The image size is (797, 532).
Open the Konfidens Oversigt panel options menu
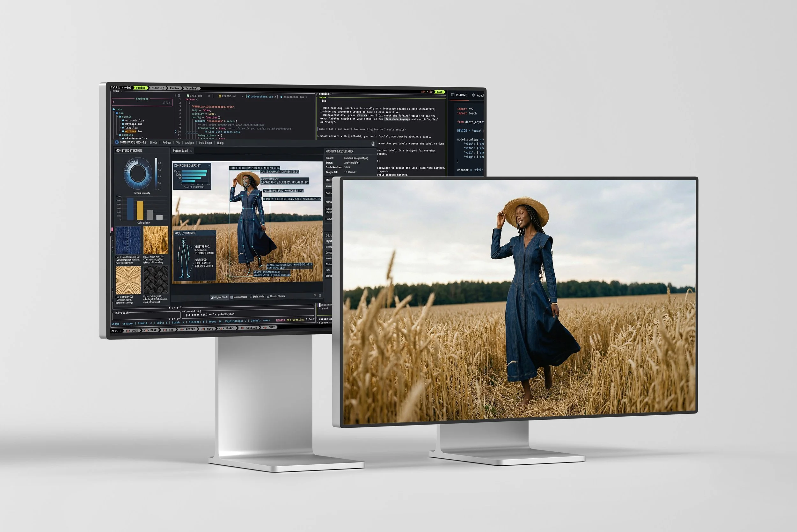point(209,165)
